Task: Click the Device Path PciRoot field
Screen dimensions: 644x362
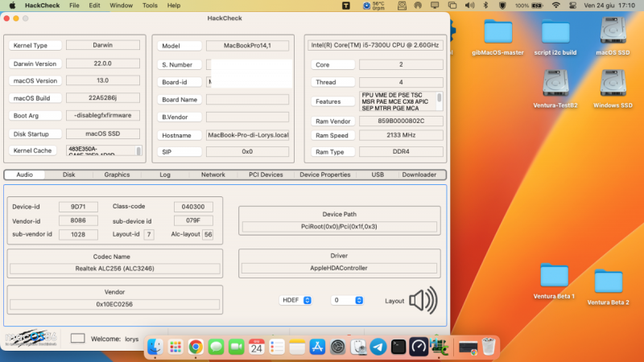Action: coord(339,226)
